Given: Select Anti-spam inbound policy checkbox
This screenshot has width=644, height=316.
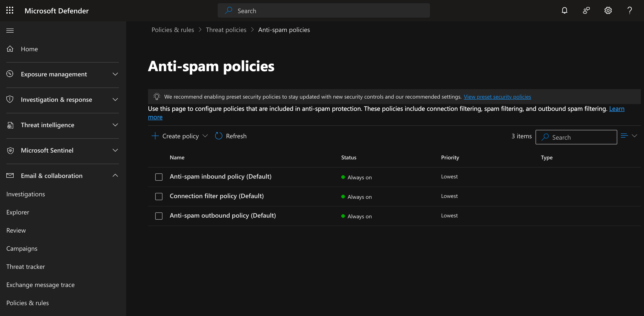Looking at the screenshot, I should [159, 177].
